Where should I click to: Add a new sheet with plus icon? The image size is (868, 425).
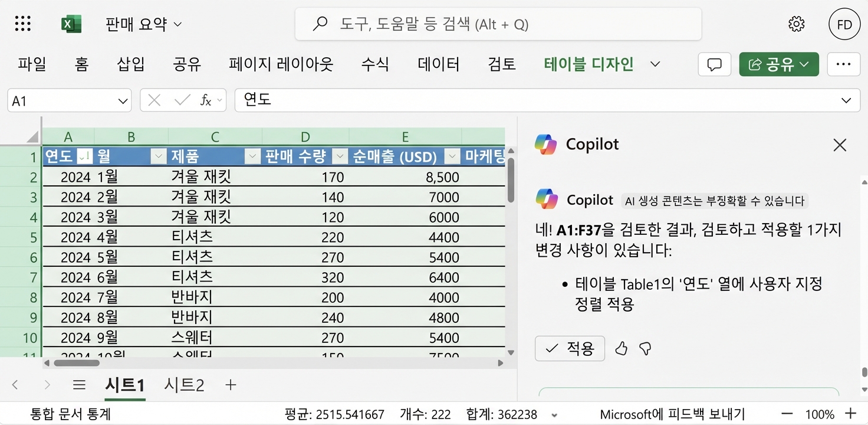(231, 385)
